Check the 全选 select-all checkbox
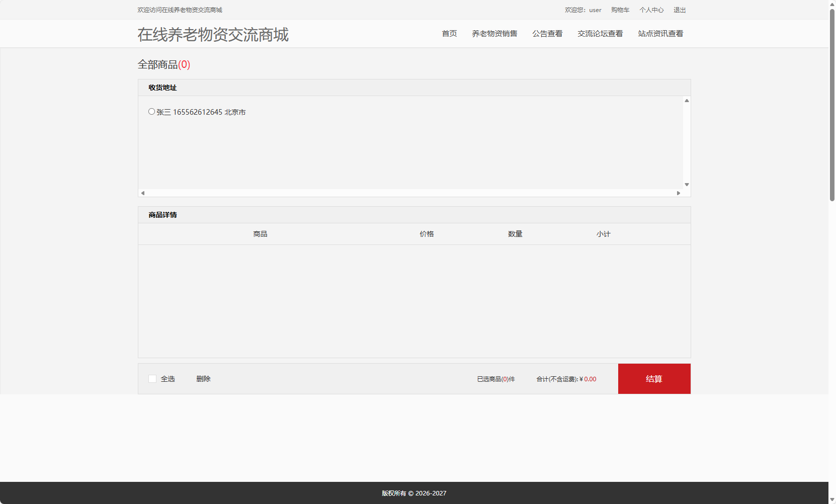836x504 pixels. 152,379
